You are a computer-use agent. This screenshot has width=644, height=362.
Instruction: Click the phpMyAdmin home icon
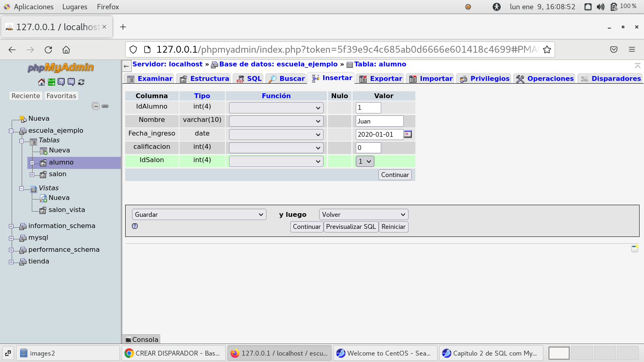coord(41,82)
